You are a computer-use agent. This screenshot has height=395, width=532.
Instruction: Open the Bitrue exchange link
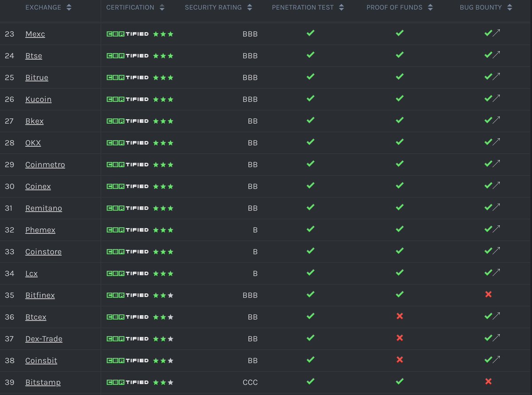coord(37,78)
